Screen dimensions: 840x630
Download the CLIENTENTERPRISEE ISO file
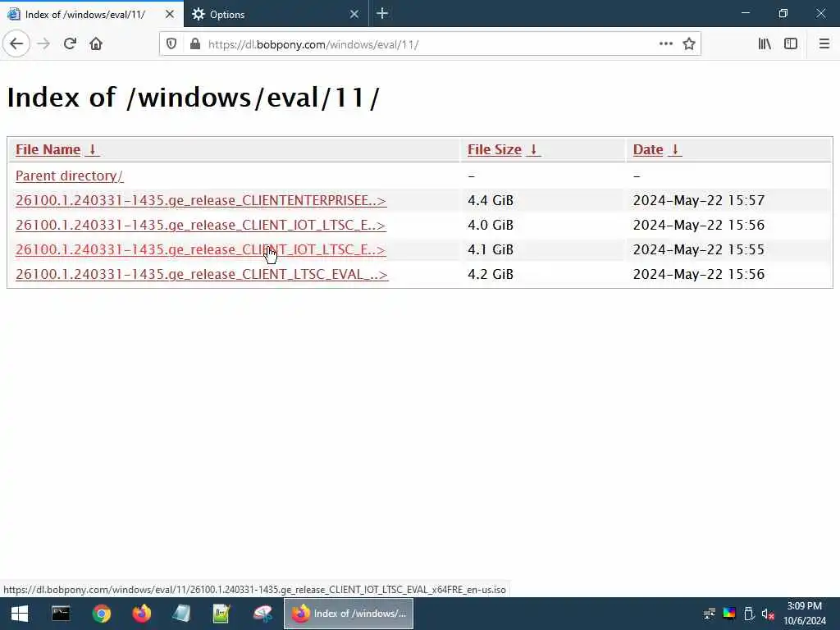coord(201,200)
